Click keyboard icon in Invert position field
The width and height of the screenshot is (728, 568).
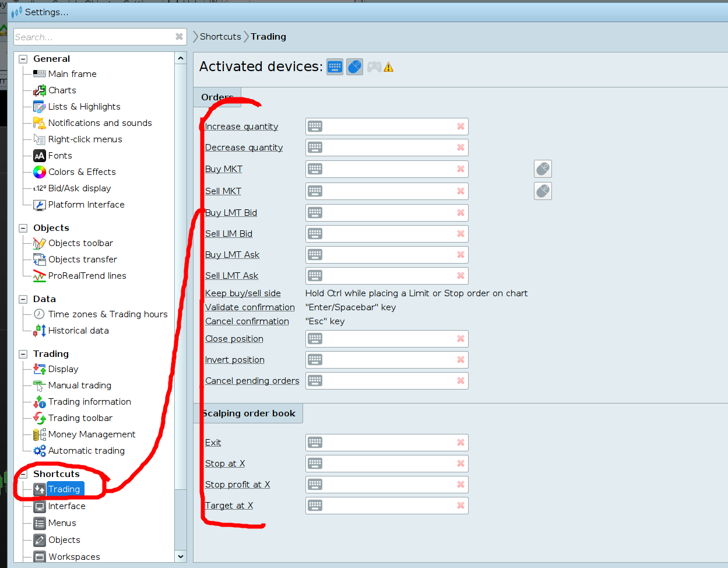point(315,360)
